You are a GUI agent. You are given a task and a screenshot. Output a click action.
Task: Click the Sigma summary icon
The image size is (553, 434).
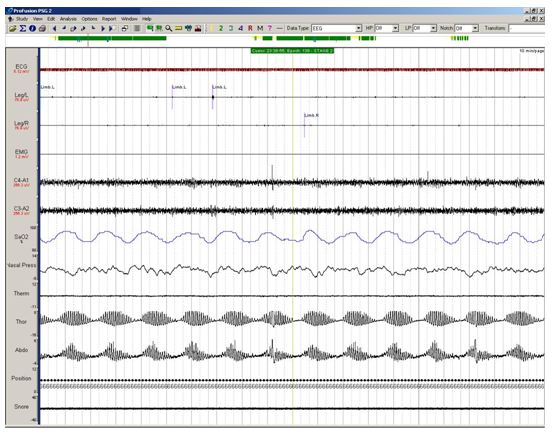(x=23, y=29)
